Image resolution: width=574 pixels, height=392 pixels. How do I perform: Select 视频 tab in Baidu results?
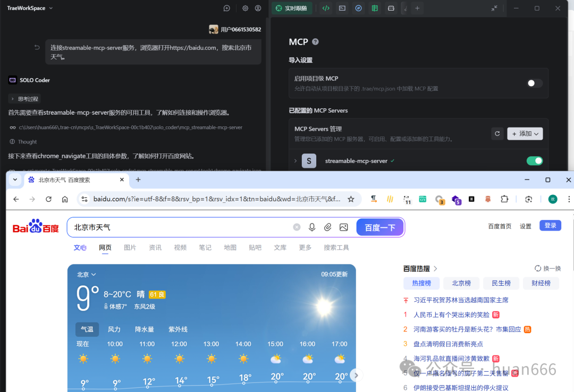(180, 248)
